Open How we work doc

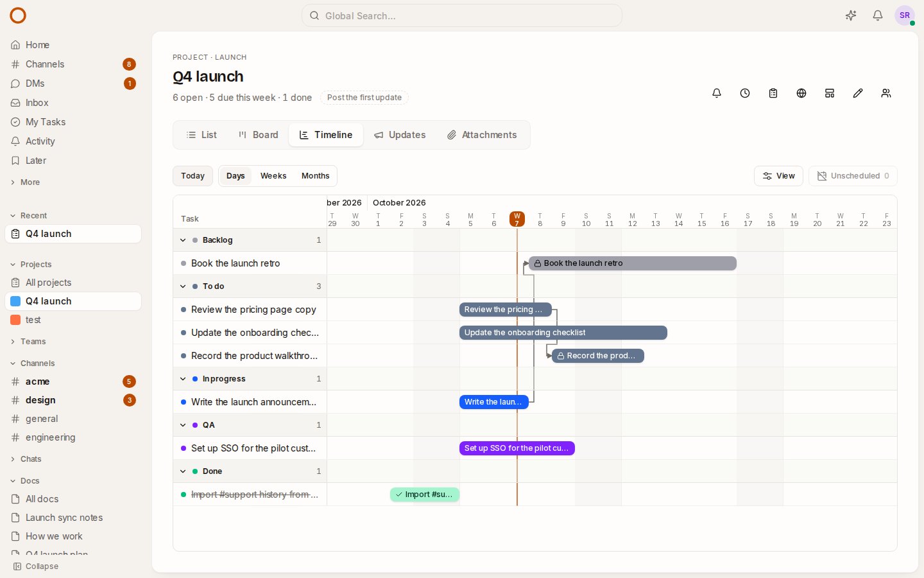pyautogui.click(x=73, y=536)
